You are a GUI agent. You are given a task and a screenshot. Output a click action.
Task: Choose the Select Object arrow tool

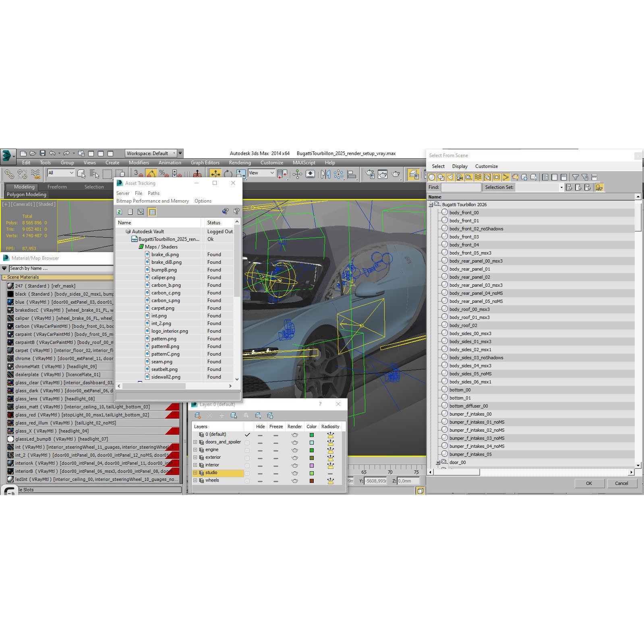81,174
